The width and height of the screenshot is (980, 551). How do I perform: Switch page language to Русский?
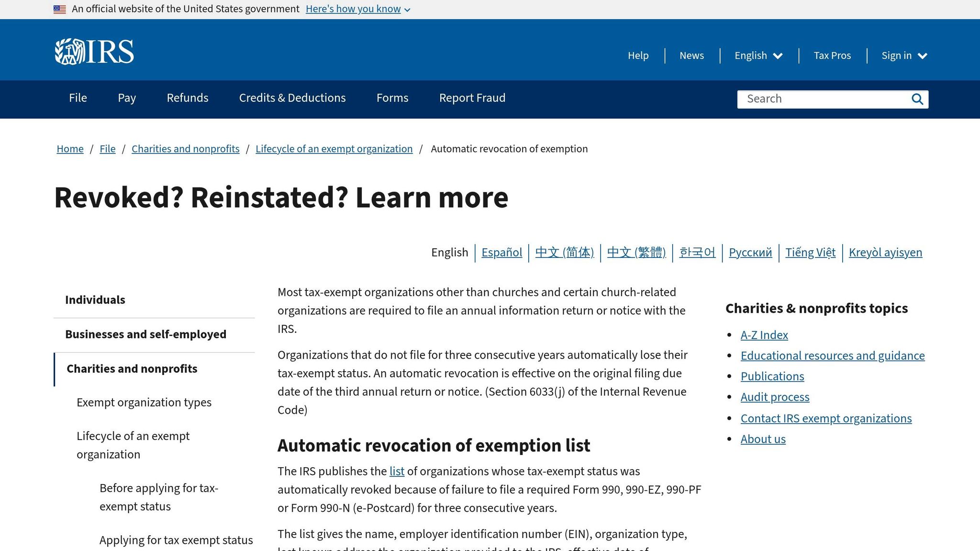pyautogui.click(x=750, y=253)
